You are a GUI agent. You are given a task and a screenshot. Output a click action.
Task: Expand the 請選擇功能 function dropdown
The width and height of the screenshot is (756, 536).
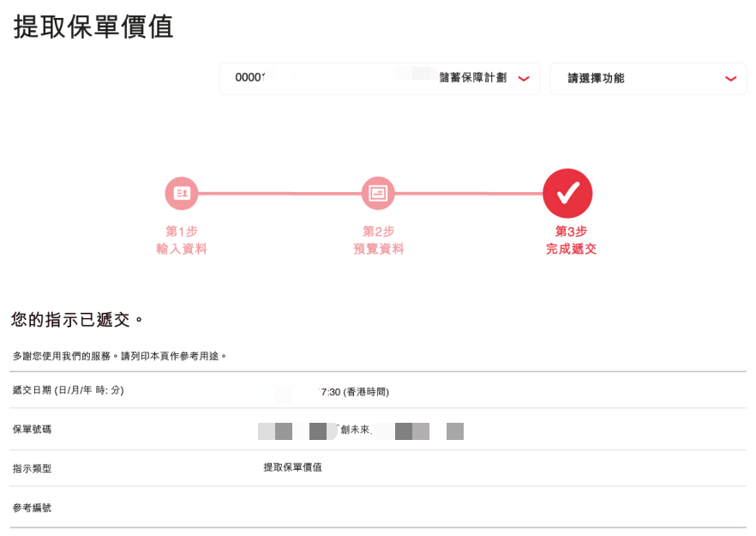647,78
